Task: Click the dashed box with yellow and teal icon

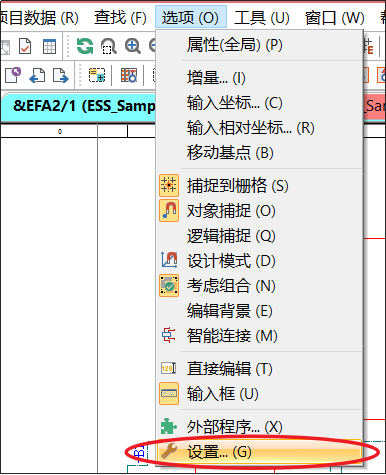Action: [97, 75]
